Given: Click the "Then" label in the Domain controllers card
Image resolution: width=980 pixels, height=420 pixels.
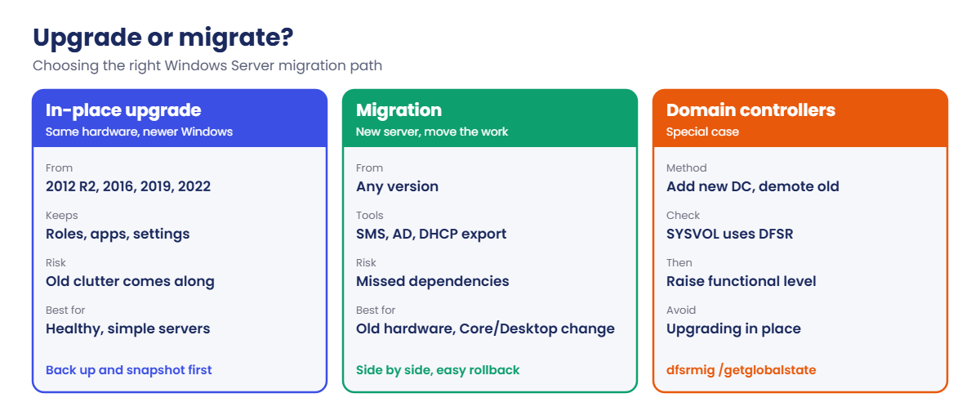Looking at the screenshot, I should (679, 263).
